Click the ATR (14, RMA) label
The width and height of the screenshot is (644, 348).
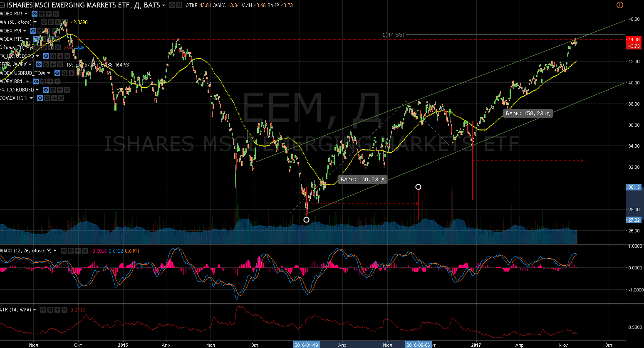tap(16, 310)
